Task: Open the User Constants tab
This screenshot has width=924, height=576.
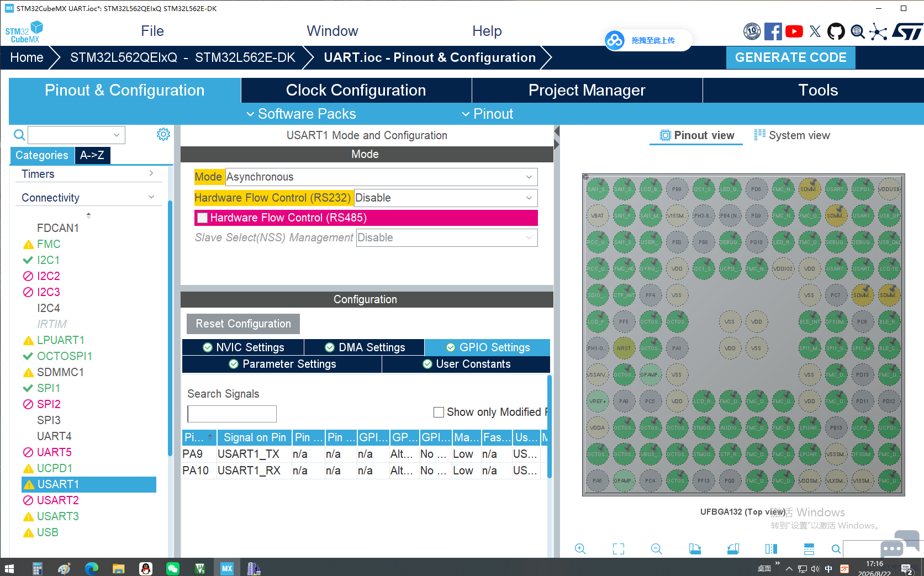Action: 466,364
